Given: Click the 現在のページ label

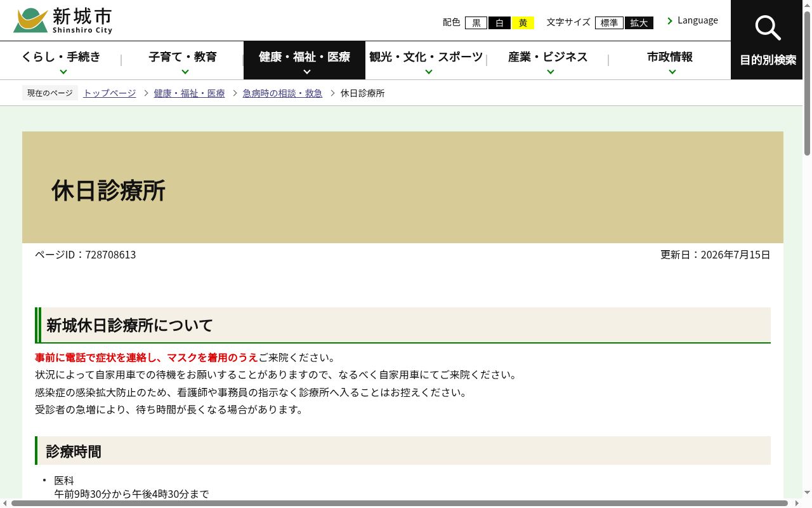Looking at the screenshot, I should click(50, 93).
